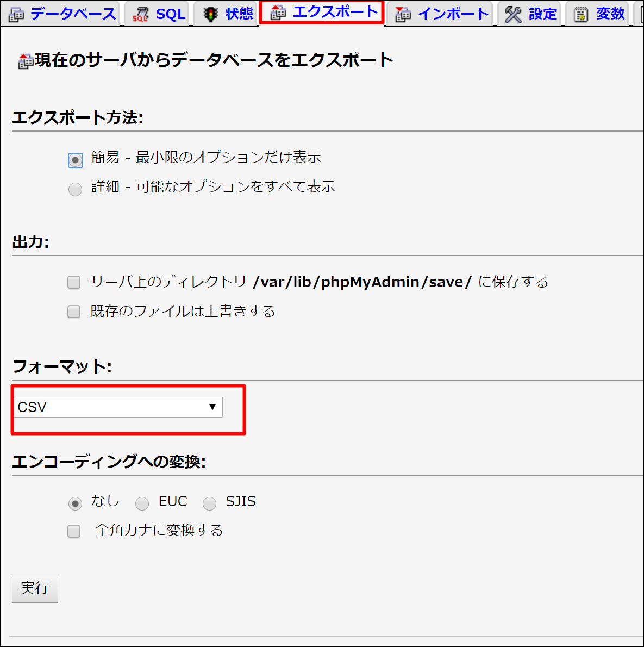
Task: Open the CSV format dropdown
Action: click(118, 407)
